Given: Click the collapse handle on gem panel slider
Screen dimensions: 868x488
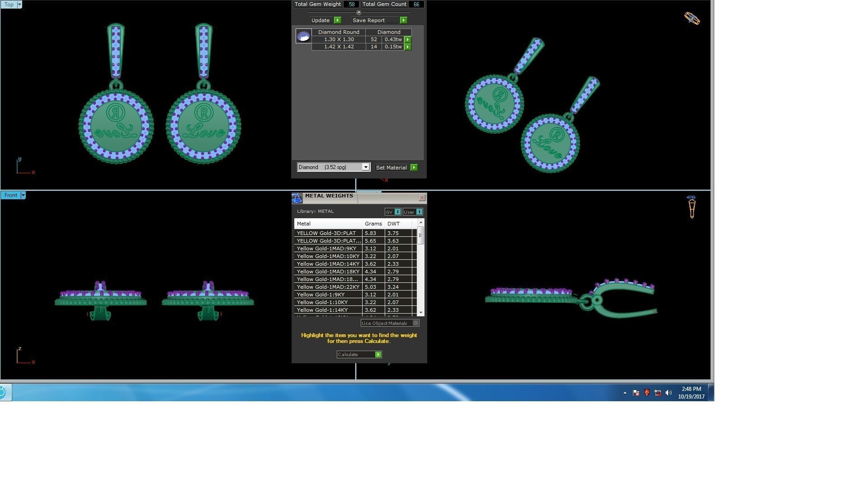Looking at the screenshot, I should [x=359, y=13].
